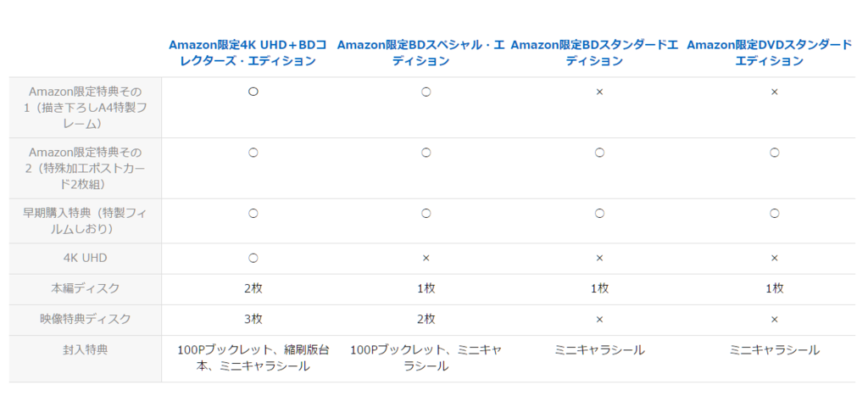The height and width of the screenshot is (407, 868).
Task: Select the cell mentioning 縮刷版台本
Action: click(253, 358)
